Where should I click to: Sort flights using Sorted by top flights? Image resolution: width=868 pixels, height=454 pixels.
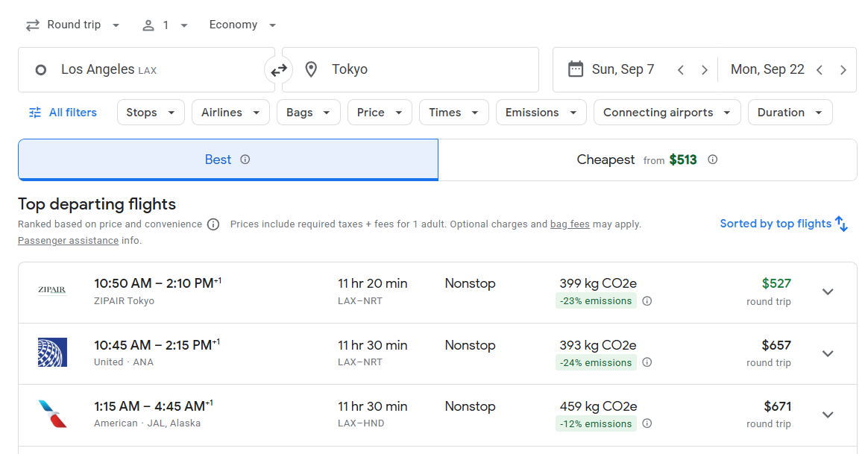pyautogui.click(x=784, y=224)
